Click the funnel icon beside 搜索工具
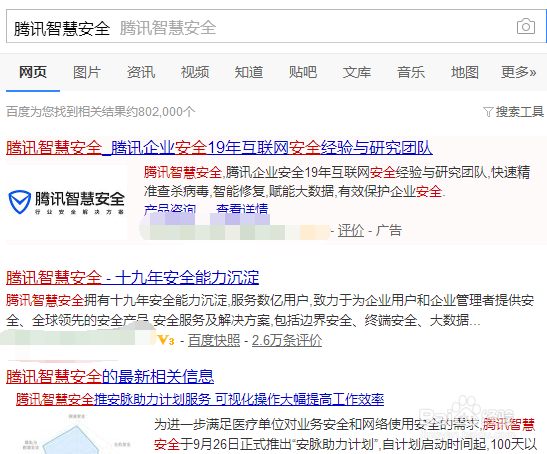The width and height of the screenshot is (547, 454). click(x=488, y=112)
